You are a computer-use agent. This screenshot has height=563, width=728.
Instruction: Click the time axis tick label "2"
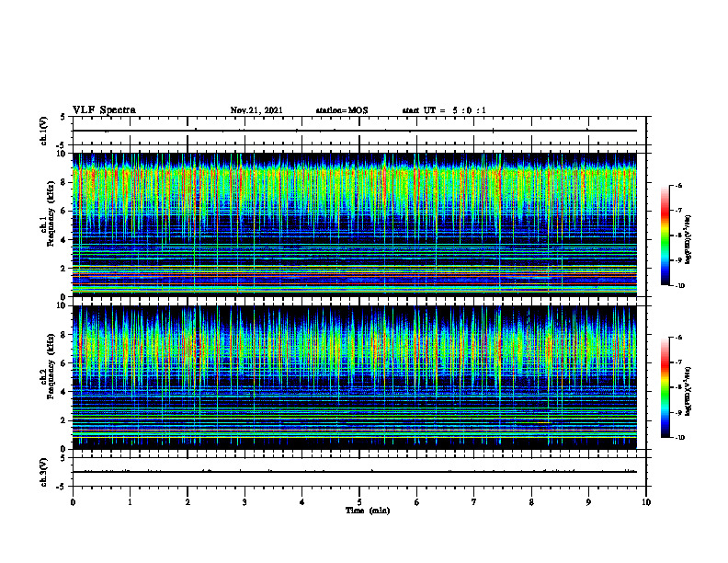(188, 502)
